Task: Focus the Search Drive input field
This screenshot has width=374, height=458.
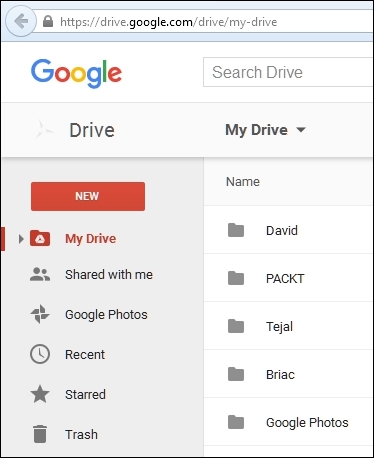Action: (x=288, y=72)
